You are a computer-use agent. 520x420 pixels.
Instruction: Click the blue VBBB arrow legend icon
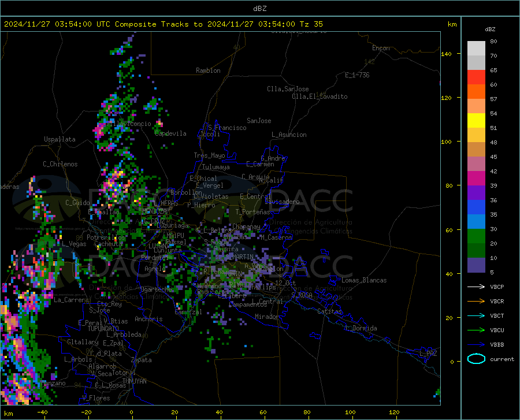tap(476, 344)
